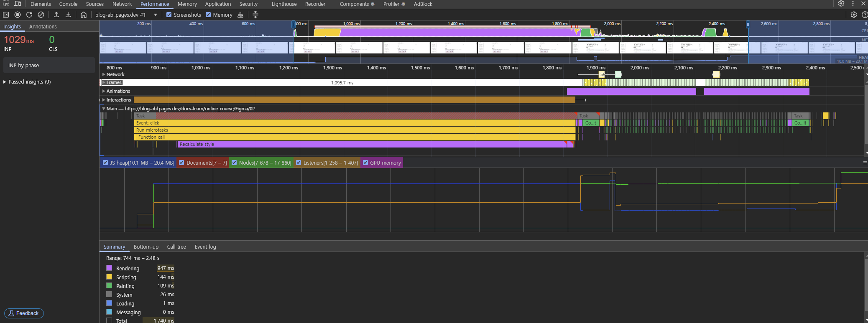Open the Lighthouse tab
The height and width of the screenshot is (323, 868).
(x=284, y=4)
